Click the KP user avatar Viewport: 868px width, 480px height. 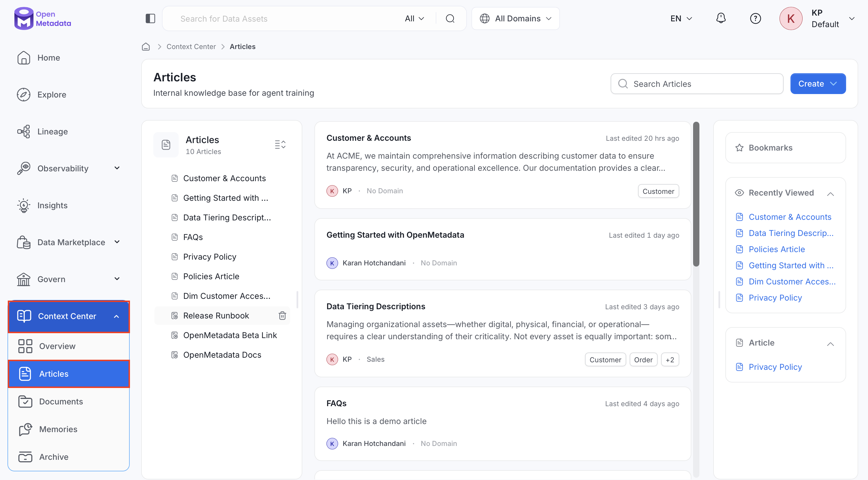[x=791, y=18]
